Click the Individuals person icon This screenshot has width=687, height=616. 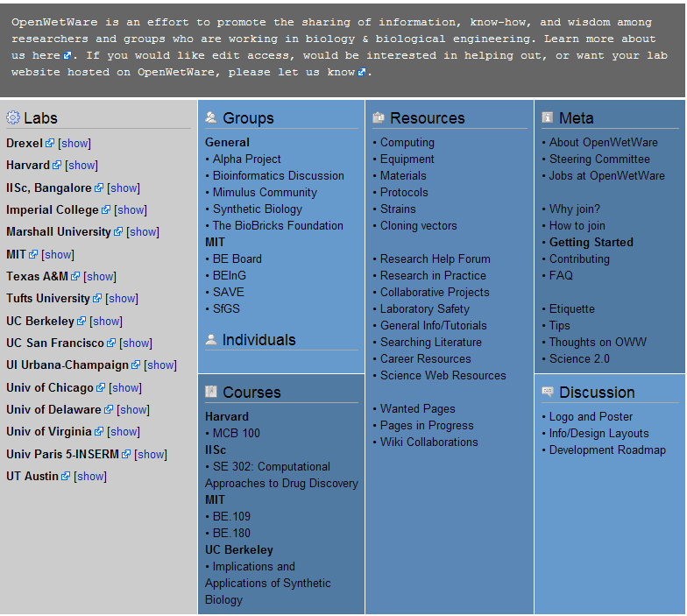point(211,340)
